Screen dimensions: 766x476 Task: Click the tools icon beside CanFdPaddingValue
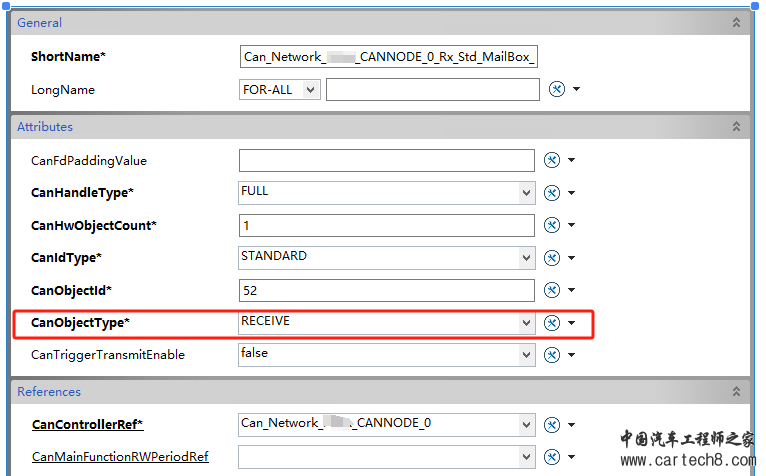tap(551, 161)
